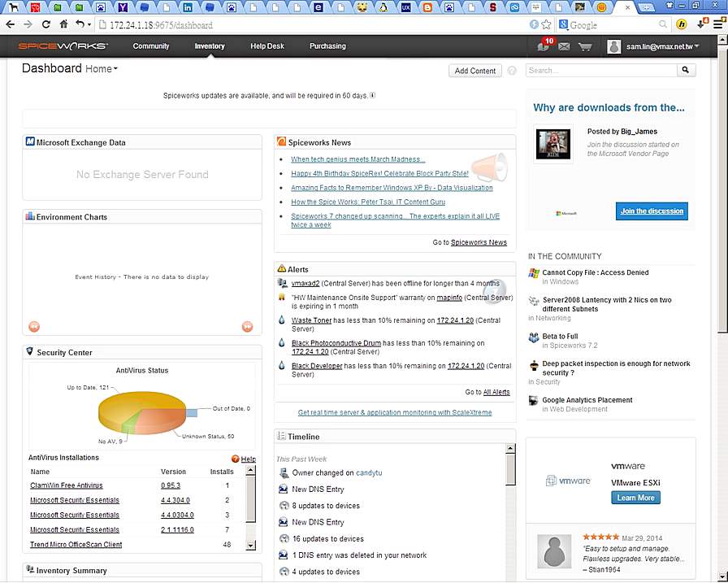
Task: Bookmark the page with the star icon
Action: tap(547, 24)
